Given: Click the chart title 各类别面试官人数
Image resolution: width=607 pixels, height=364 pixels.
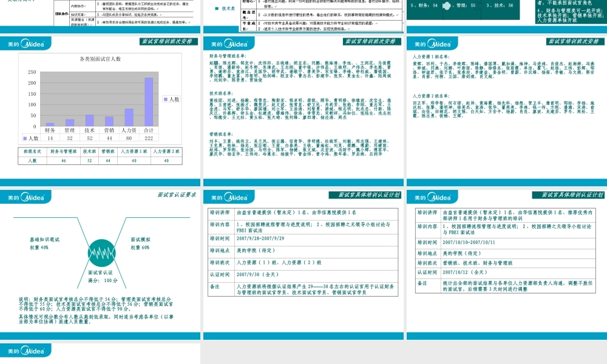Looking at the screenshot, I should (x=100, y=59).
